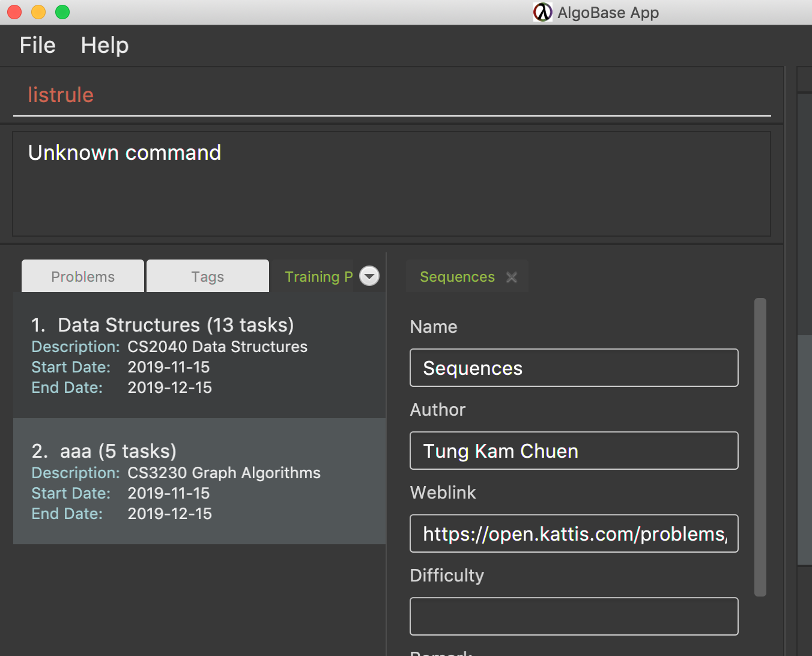The height and width of the screenshot is (656, 812).
Task: Select the aaa (5 tasks) plan
Action: [199, 481]
